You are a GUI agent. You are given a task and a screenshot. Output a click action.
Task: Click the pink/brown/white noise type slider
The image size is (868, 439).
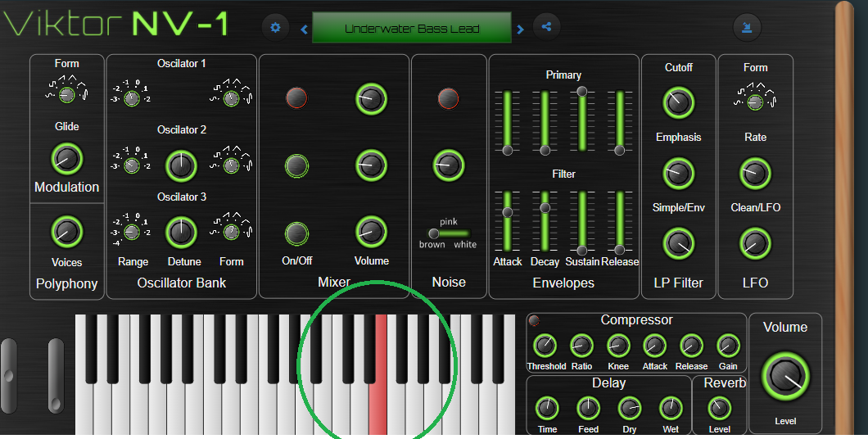449,233
